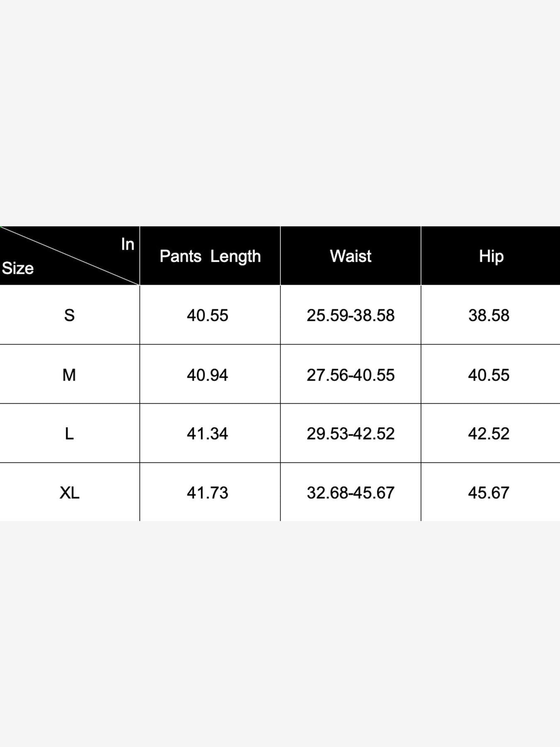This screenshot has width=560, height=747.
Task: Click waist range 25.59-38.58
Action: tap(351, 315)
